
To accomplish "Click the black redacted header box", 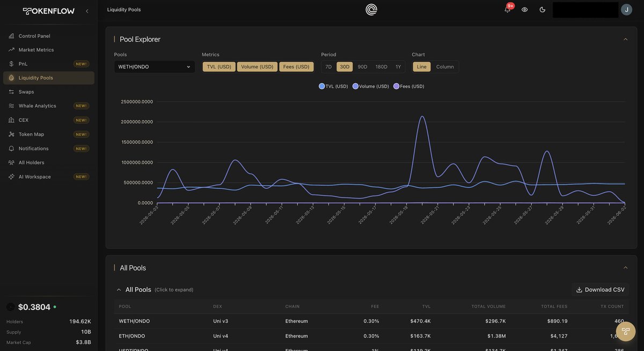I will click(586, 10).
